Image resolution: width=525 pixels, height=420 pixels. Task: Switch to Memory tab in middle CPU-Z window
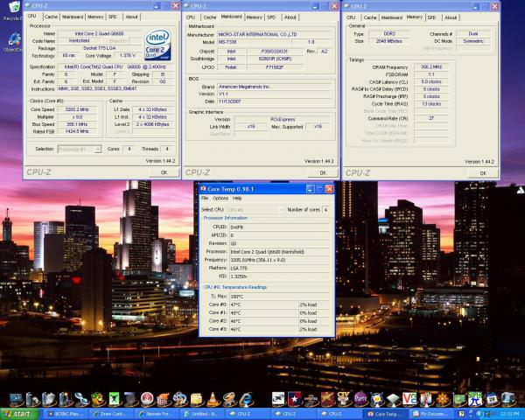click(x=254, y=17)
